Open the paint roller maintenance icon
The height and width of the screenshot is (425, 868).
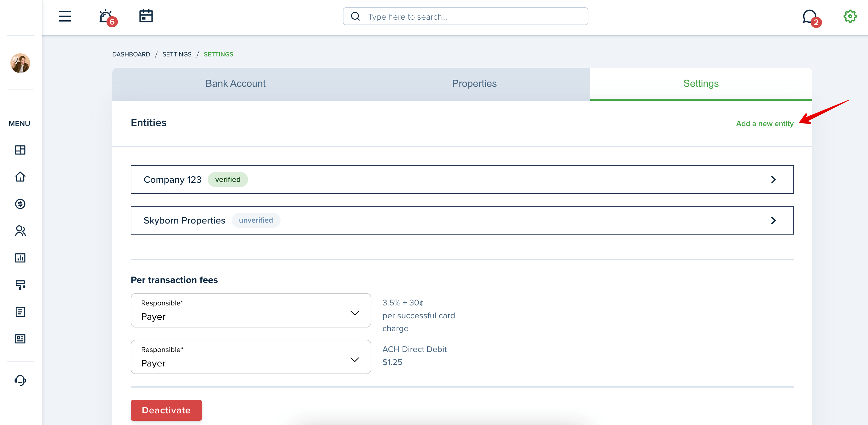20,285
